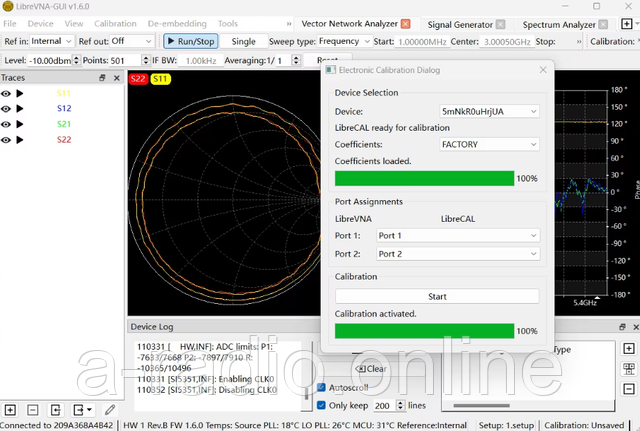Adjust Averaging stepper arrows

click(297, 60)
